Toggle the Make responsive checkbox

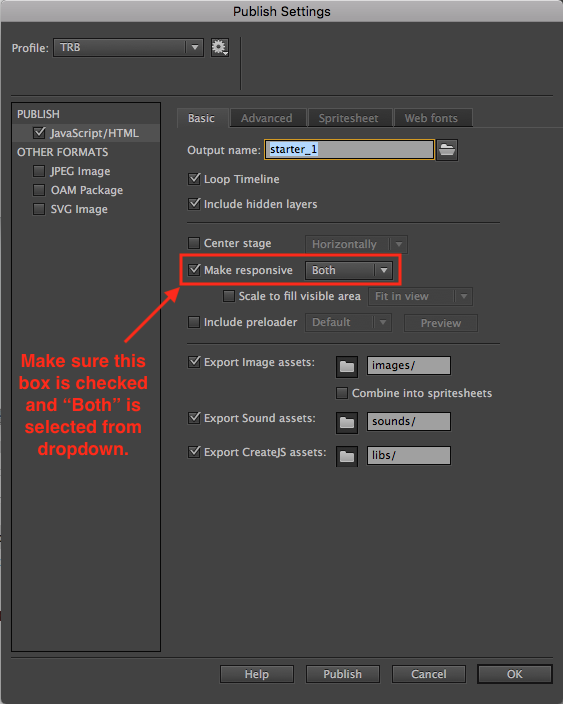(194, 270)
